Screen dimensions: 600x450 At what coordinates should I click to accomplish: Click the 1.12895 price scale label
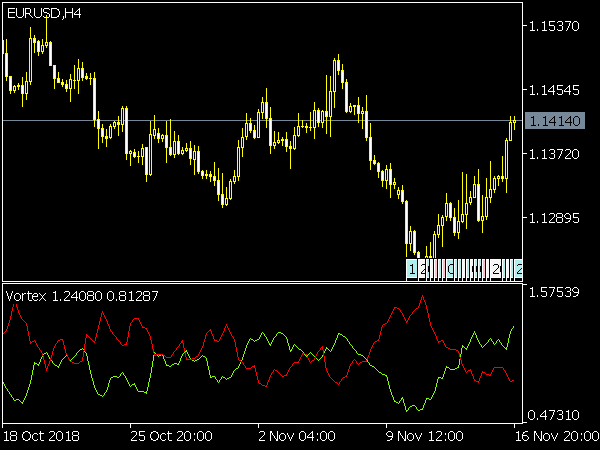[554, 218]
